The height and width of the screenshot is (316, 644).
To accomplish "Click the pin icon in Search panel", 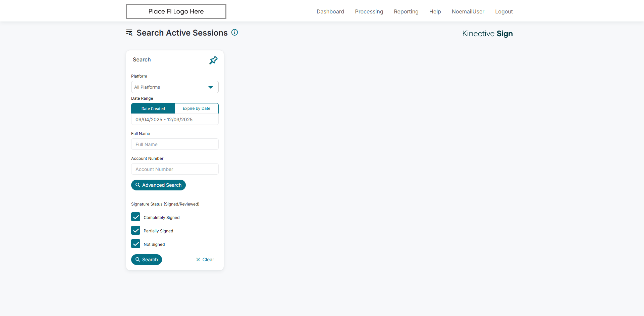I will point(213,60).
